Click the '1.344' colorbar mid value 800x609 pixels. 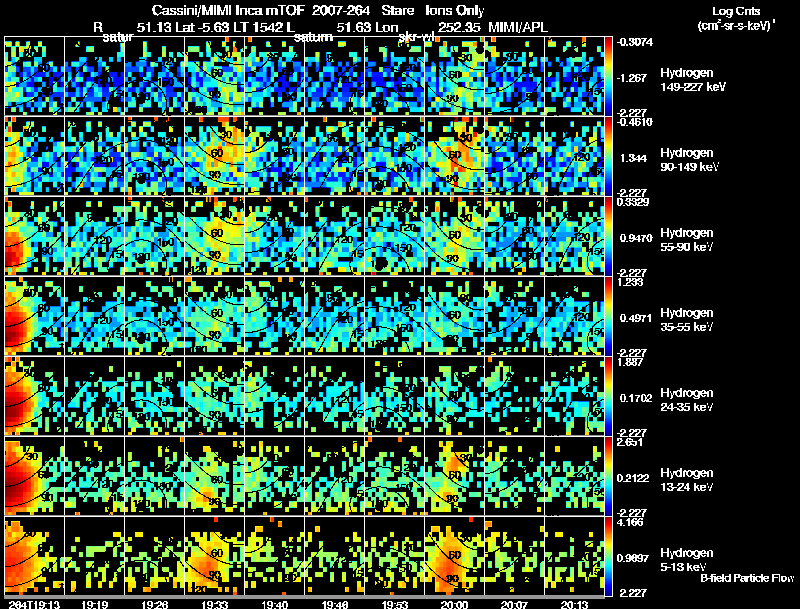pos(633,158)
